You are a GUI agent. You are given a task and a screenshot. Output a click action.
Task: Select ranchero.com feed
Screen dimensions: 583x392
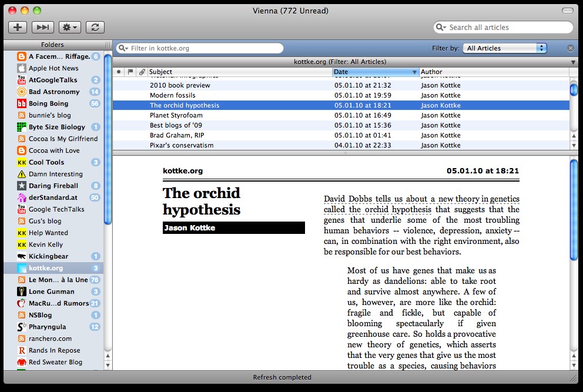tap(53, 339)
